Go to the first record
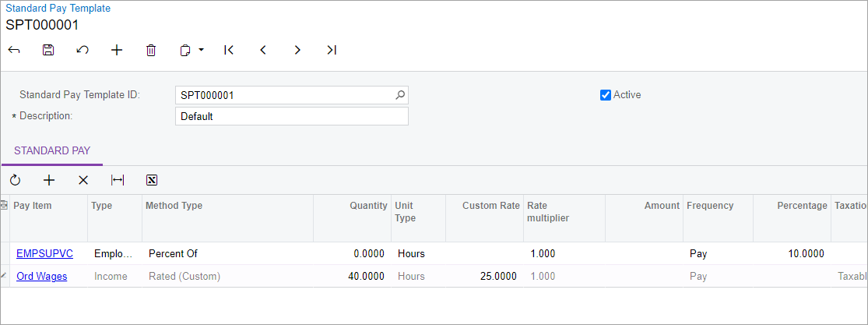 [229, 50]
